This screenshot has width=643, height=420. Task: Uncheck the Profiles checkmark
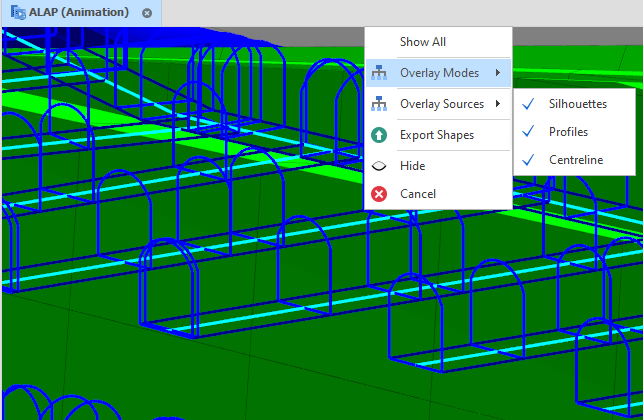529,131
